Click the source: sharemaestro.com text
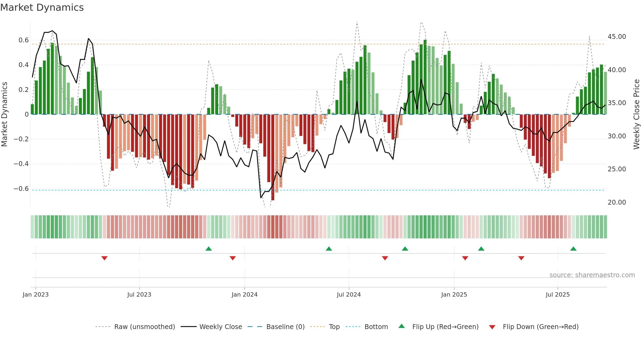This screenshot has width=644, height=362. point(592,275)
